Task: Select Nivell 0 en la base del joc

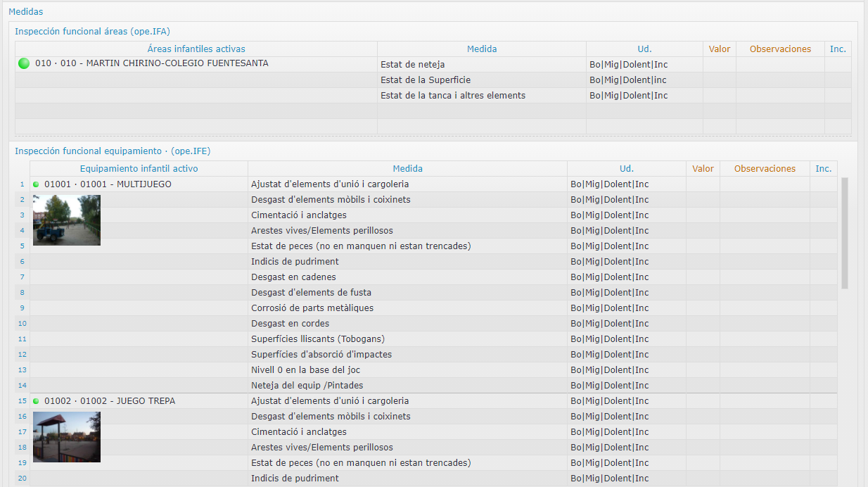Action: click(x=306, y=370)
